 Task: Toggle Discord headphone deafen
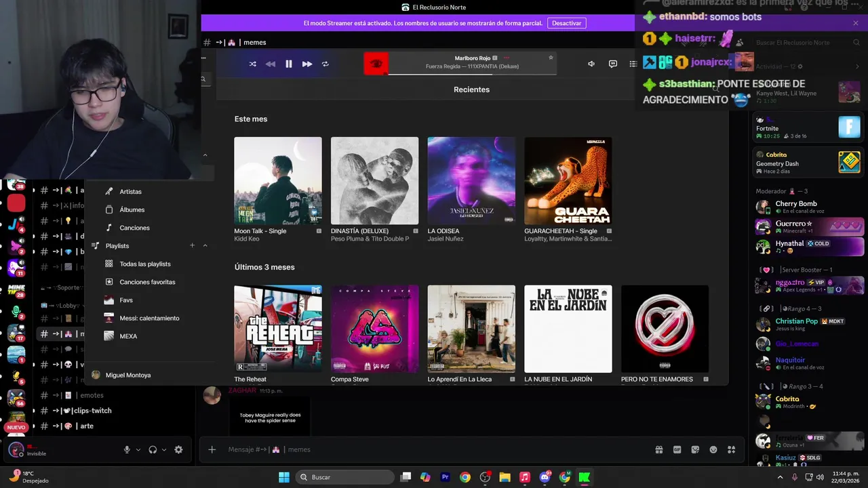point(153,449)
